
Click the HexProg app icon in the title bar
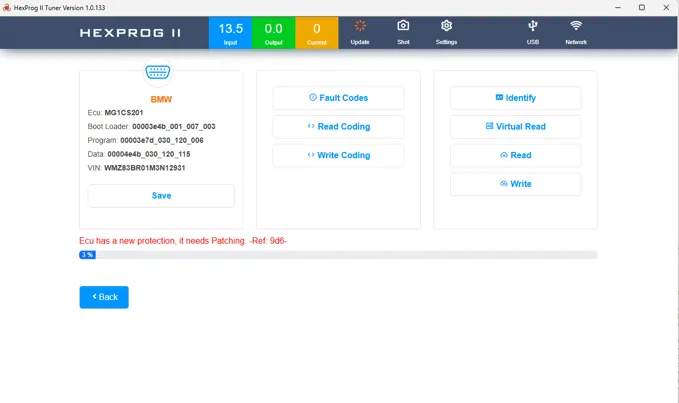click(6, 7)
